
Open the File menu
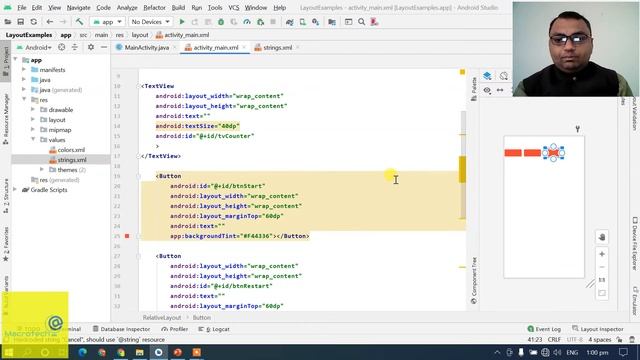(22, 8)
